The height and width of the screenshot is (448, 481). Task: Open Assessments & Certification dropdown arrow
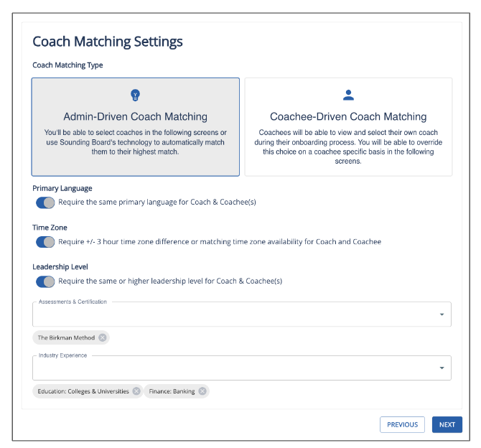442,314
